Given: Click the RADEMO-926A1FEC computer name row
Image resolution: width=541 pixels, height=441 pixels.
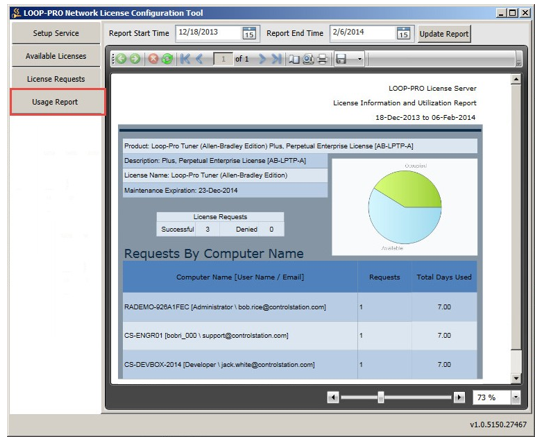Looking at the screenshot, I should click(300, 307).
